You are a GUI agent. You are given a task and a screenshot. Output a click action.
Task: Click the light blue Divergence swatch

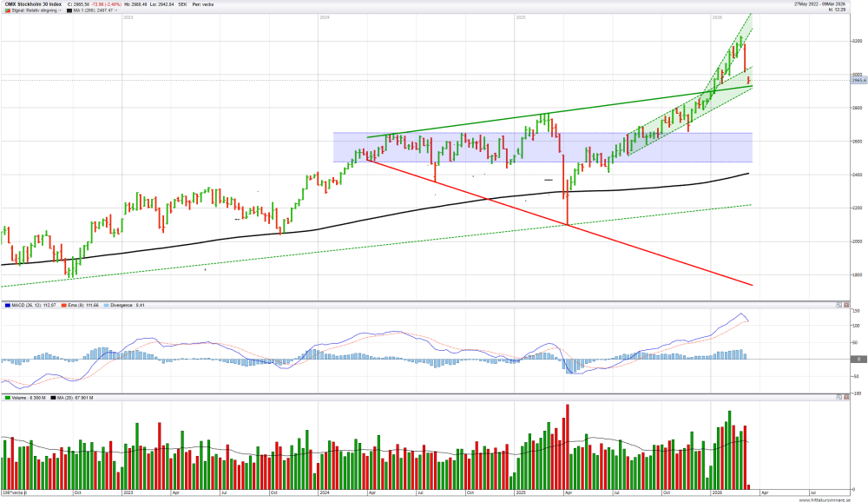[x=107, y=306]
